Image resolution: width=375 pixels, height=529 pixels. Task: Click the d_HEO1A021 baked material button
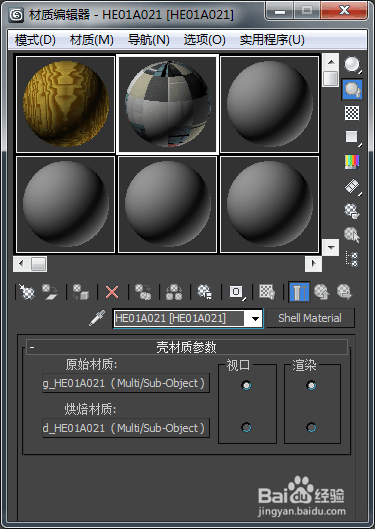point(126,428)
